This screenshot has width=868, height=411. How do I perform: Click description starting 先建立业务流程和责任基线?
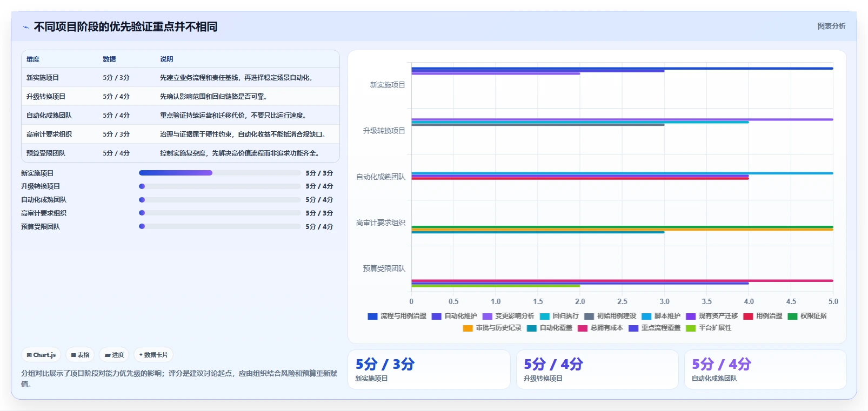tap(237, 78)
